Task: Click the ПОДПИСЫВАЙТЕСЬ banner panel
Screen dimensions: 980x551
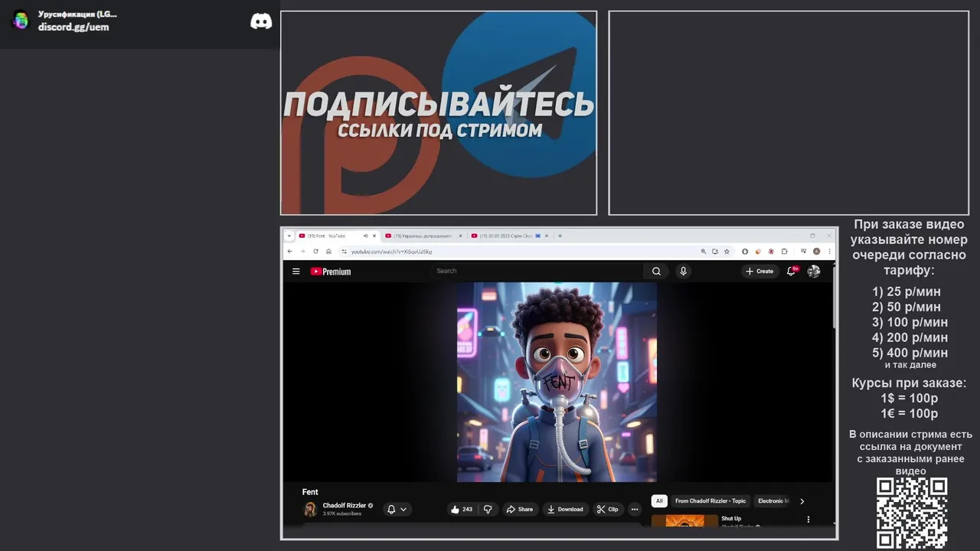Action: [439, 113]
